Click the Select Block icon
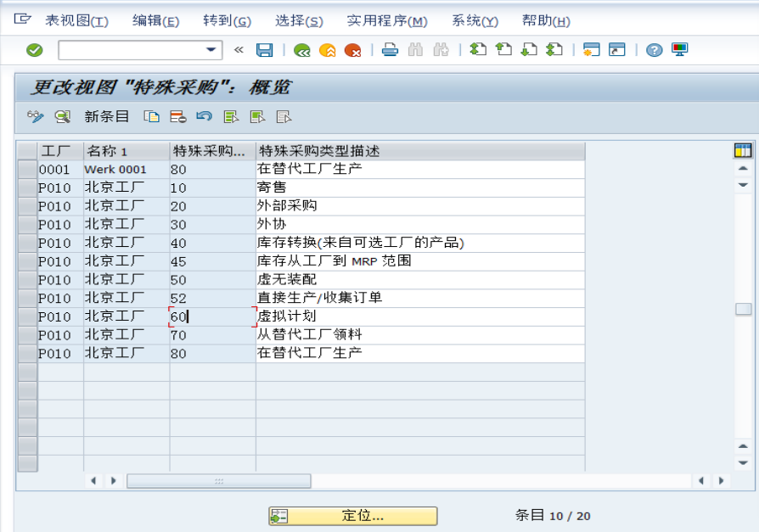Image resolution: width=759 pixels, height=532 pixels. pyautogui.click(x=257, y=116)
